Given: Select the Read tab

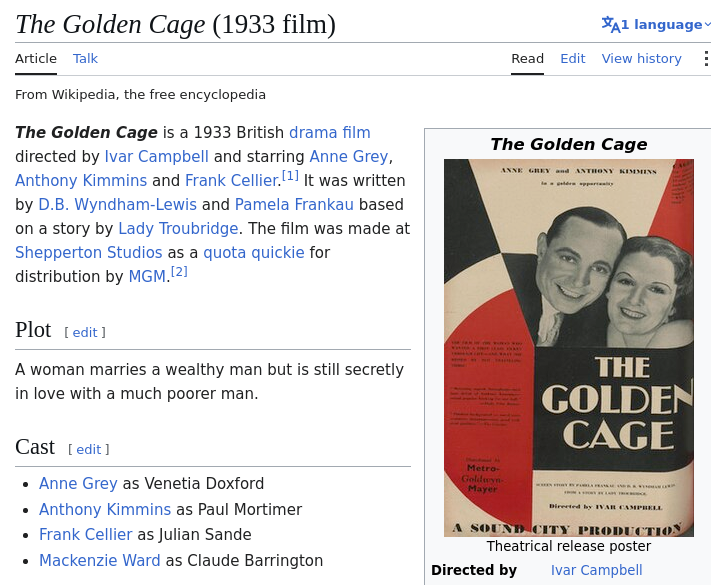Looking at the screenshot, I should [527, 58].
